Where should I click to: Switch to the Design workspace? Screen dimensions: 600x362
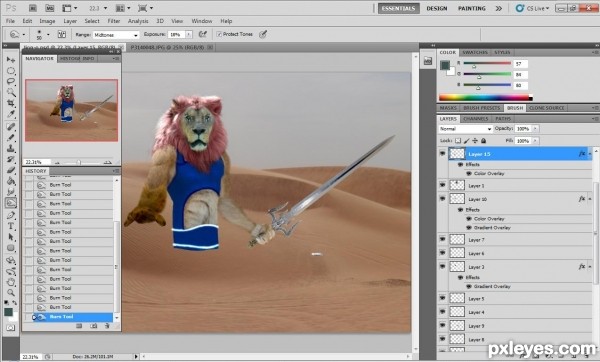click(437, 8)
